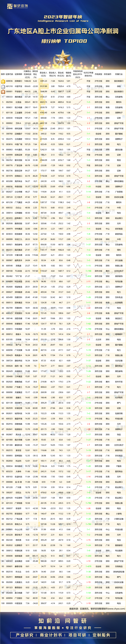Click the 营业收入(亿元) column header

click(43, 74)
